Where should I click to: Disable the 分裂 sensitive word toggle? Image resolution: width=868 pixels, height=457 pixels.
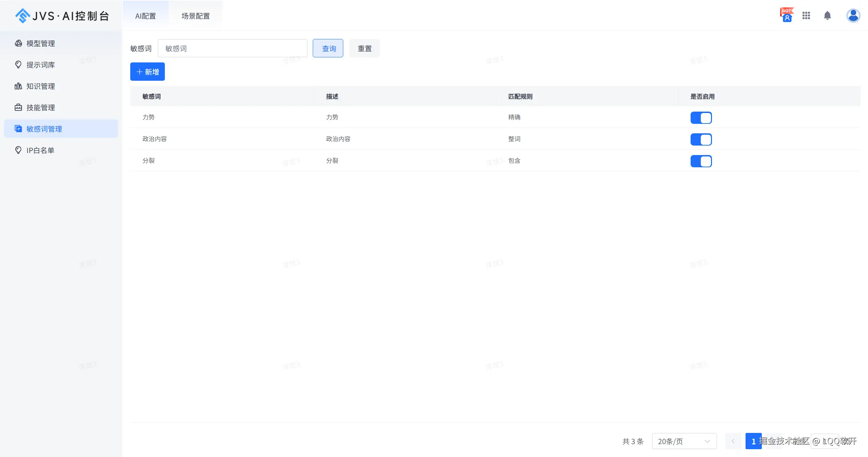[701, 161]
